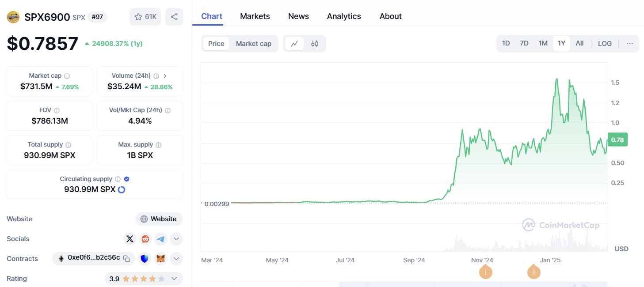Screen dimensions: 644x287
Task: Select the 7D time range
Action: (524, 43)
